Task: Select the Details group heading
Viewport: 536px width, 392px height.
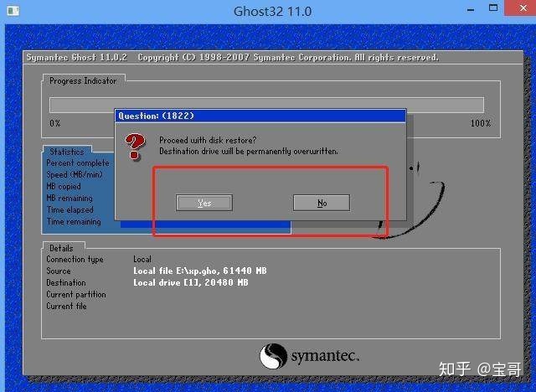Action: pos(61,248)
